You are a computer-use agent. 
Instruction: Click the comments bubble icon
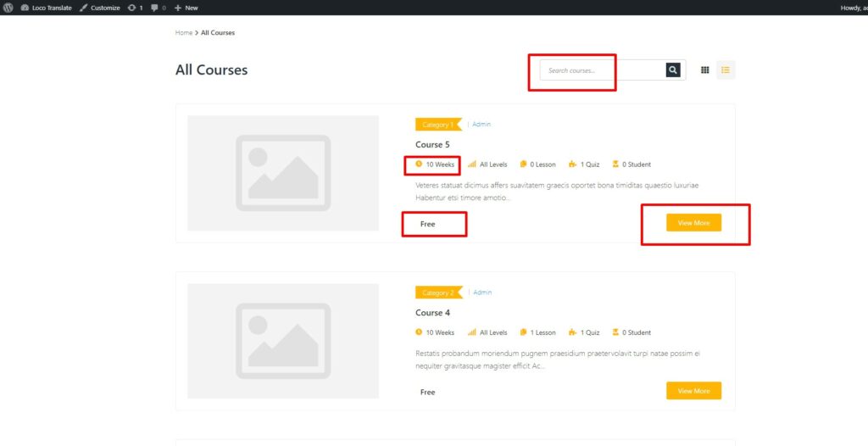[157, 8]
